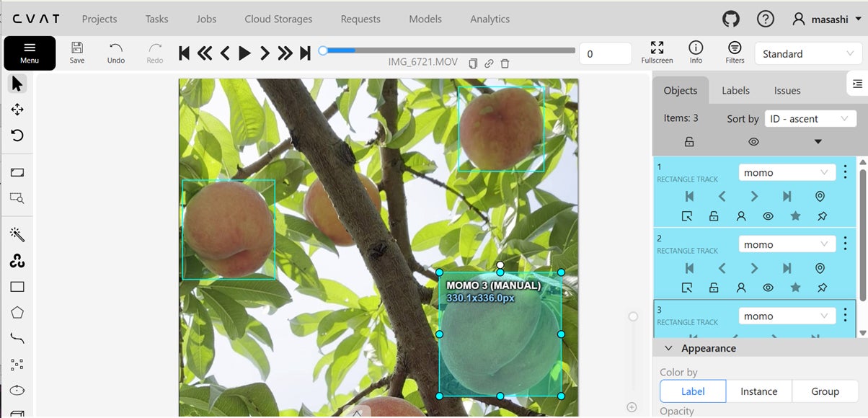Open the Tasks page
The image size is (868, 418).
pos(156,19)
